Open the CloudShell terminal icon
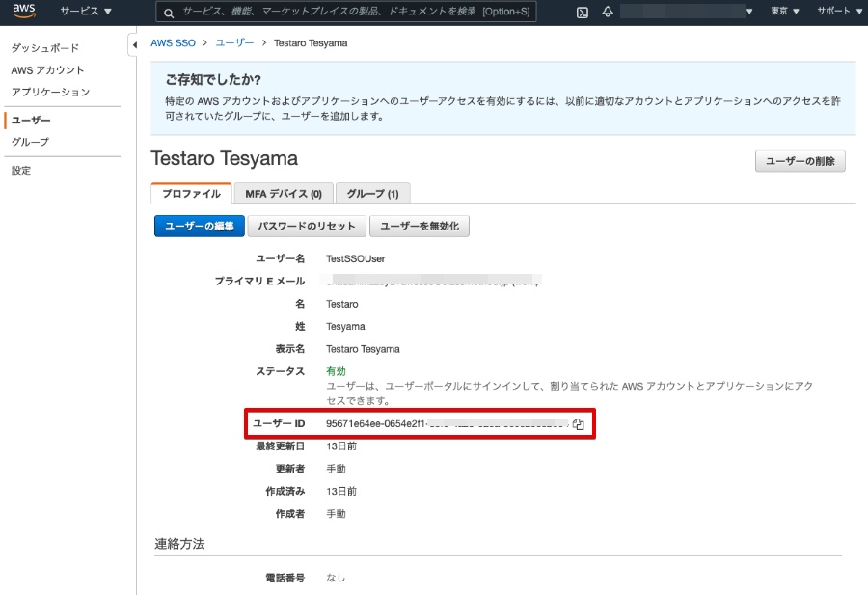868x595 pixels. click(x=583, y=13)
